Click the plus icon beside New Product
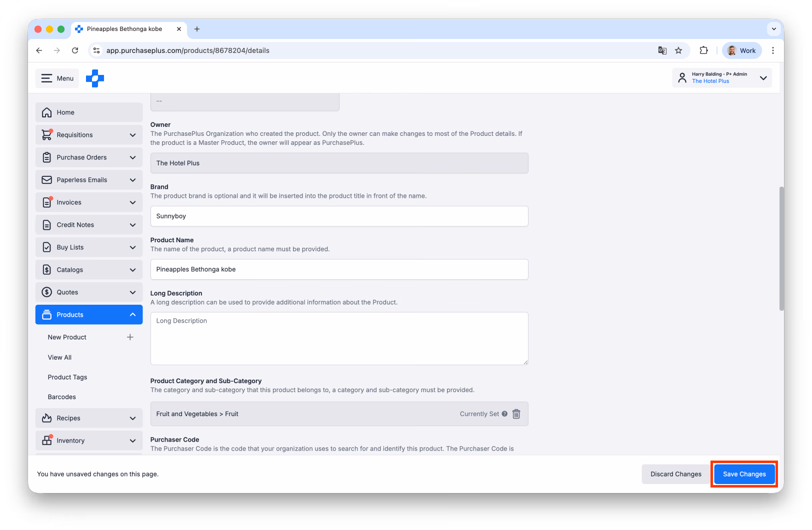Screen dimensions: 812x530 tap(130, 337)
